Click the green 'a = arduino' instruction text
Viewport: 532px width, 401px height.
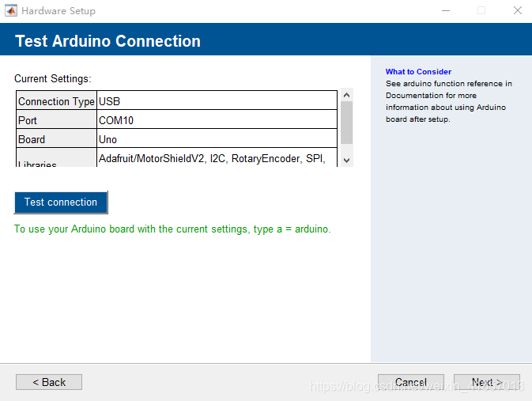click(x=172, y=229)
